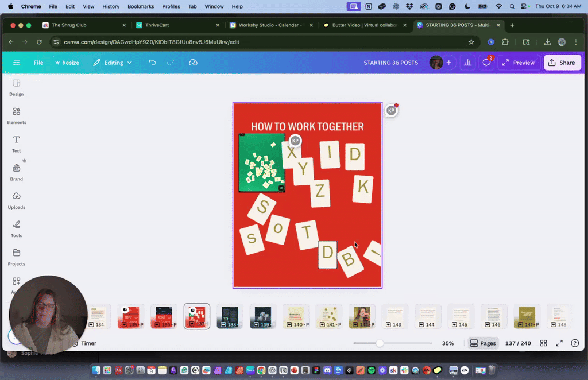Image resolution: width=588 pixels, height=380 pixels.
Task: Select the green scattered tiles video
Action: [262, 162]
